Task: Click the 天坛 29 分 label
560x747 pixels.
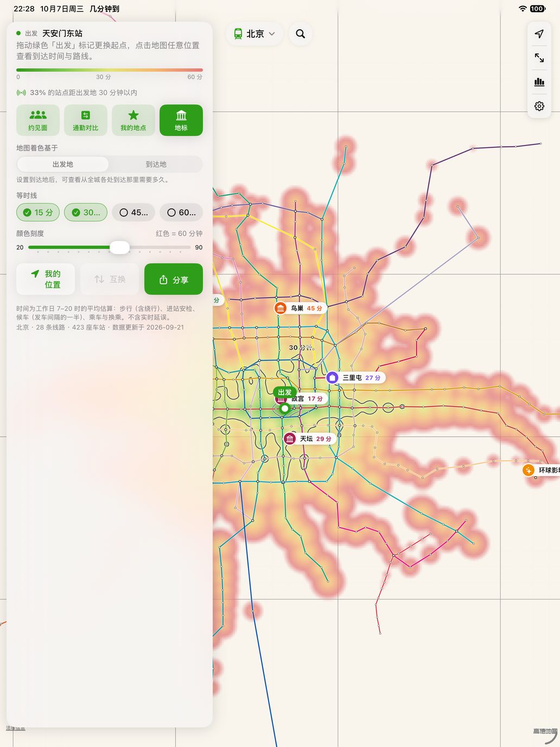Action: (316, 439)
